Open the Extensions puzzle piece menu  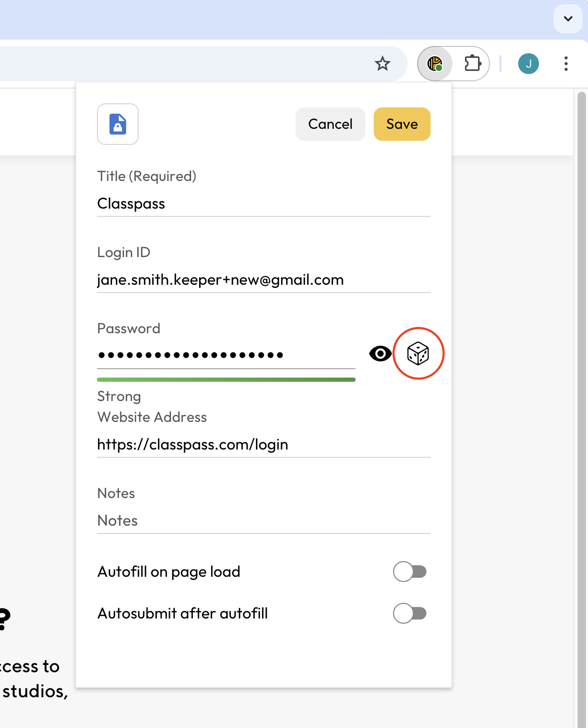(472, 64)
